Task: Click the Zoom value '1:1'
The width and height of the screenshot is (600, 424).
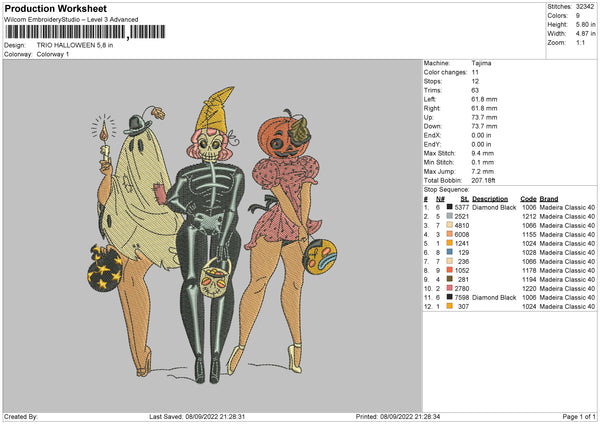Action: point(580,42)
